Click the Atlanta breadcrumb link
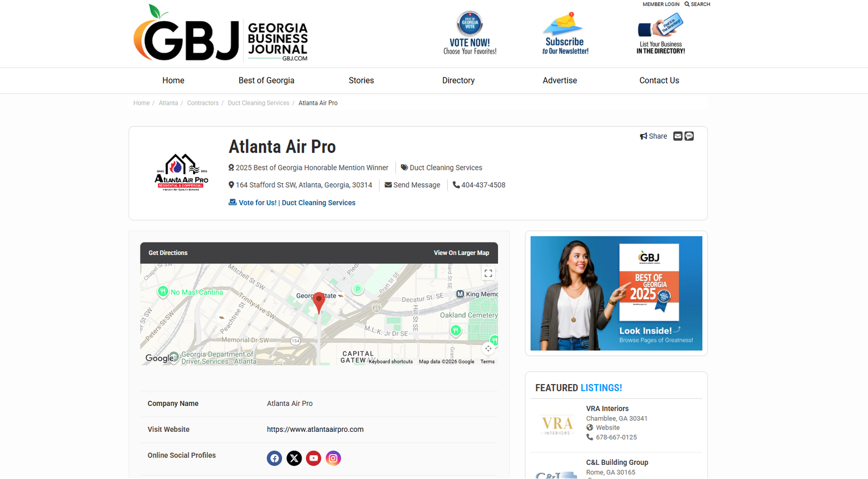 pyautogui.click(x=168, y=103)
